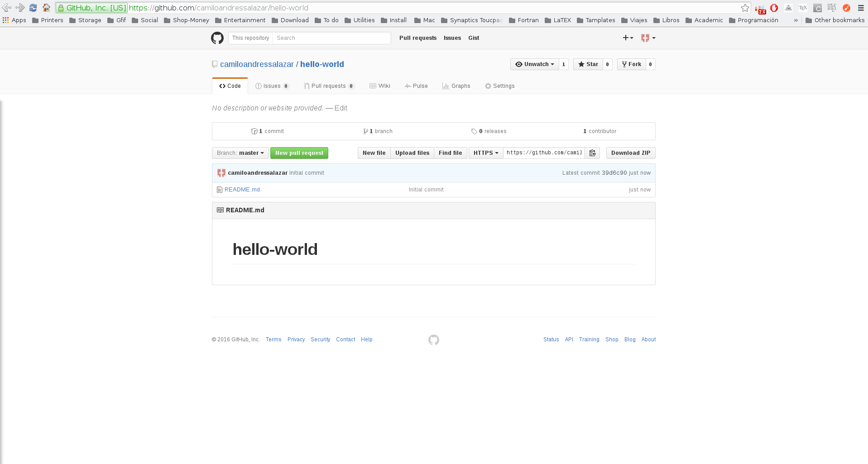Click the browser back arrow
This screenshot has width=868, height=464.
[7, 8]
